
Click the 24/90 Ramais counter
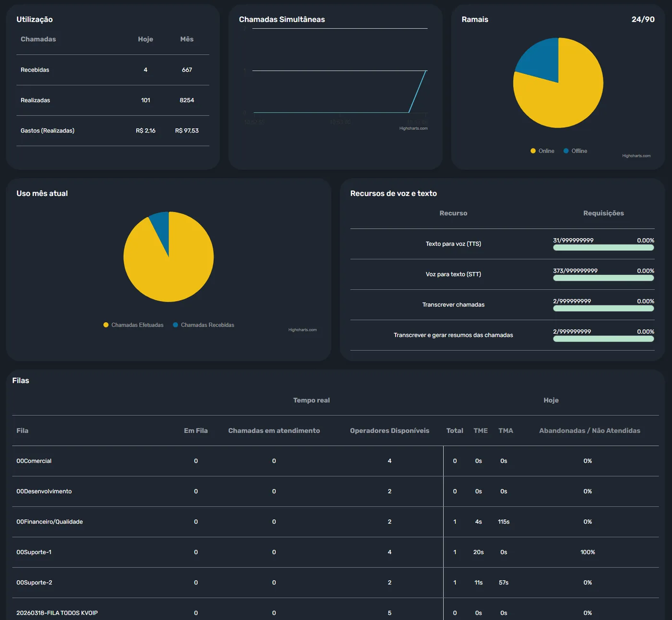(643, 19)
